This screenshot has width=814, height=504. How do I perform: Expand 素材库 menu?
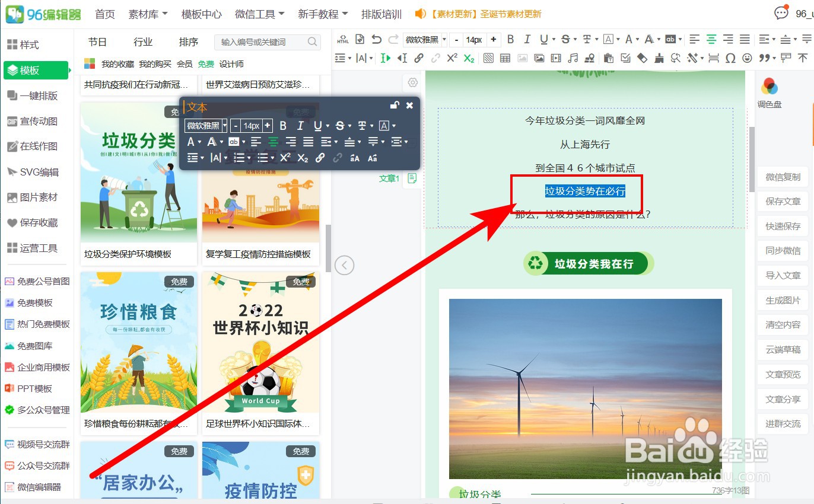coord(148,14)
